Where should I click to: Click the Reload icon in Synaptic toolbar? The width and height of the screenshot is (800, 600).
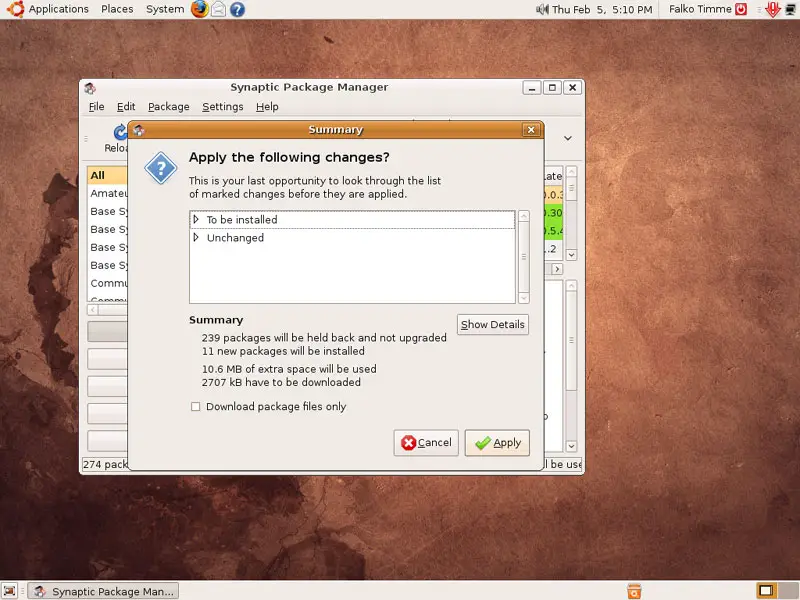[x=120, y=132]
